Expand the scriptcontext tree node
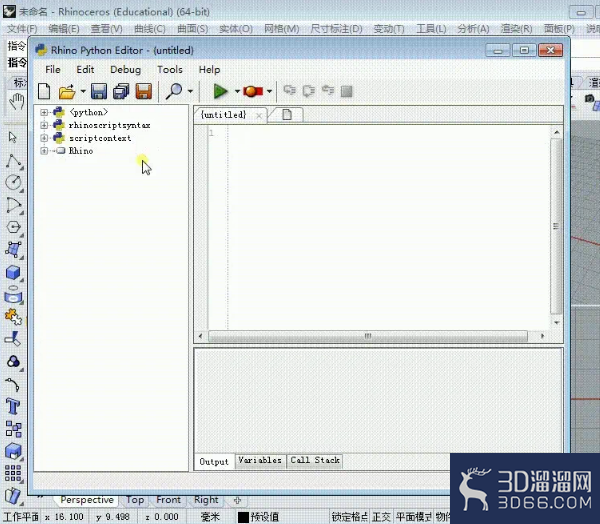Viewport: 600px width, 524px height. point(44,138)
